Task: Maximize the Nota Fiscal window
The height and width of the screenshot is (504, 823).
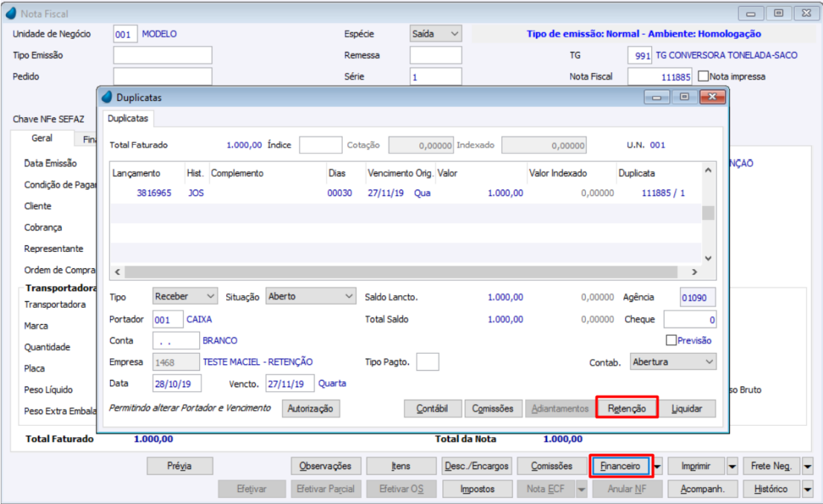Action: pos(778,13)
